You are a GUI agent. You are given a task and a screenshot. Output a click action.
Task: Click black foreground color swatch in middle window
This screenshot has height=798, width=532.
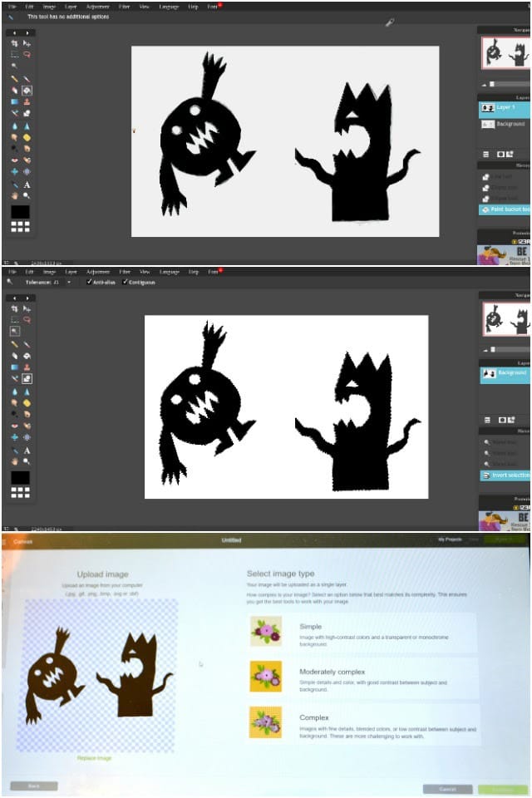[x=20, y=477]
